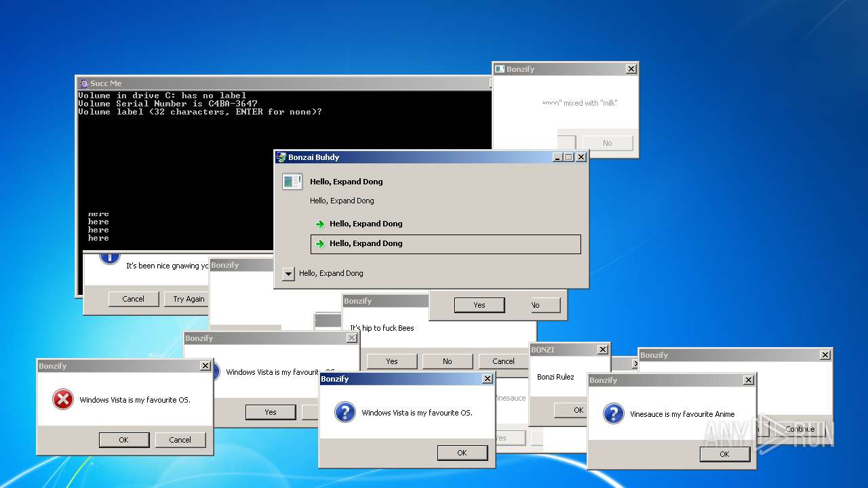This screenshot has width=868, height=488.
Task: Click the purple Succ Me window title icon
Action: pyautogui.click(x=84, y=83)
